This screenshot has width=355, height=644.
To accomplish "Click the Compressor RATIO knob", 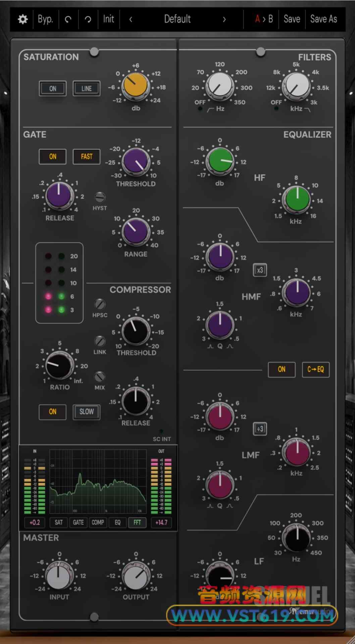I will click(59, 365).
